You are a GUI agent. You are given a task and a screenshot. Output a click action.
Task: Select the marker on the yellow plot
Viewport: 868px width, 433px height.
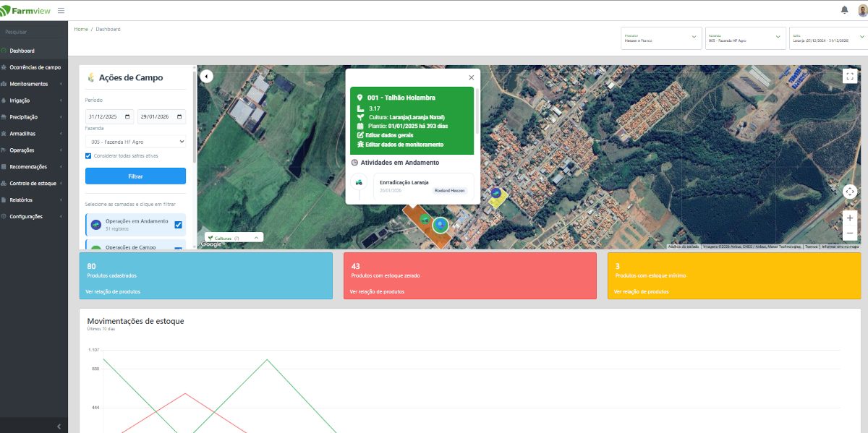point(495,194)
